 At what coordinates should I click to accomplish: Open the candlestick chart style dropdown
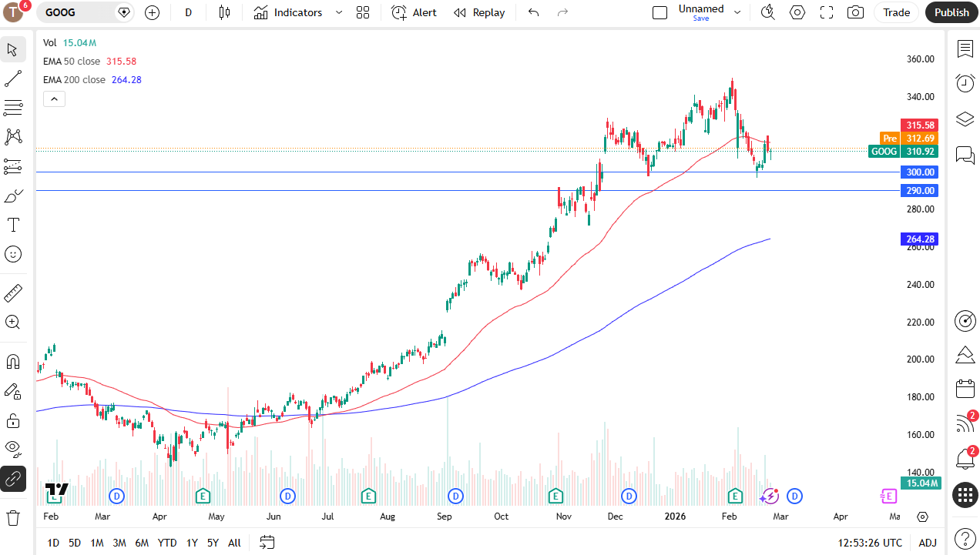(x=224, y=12)
